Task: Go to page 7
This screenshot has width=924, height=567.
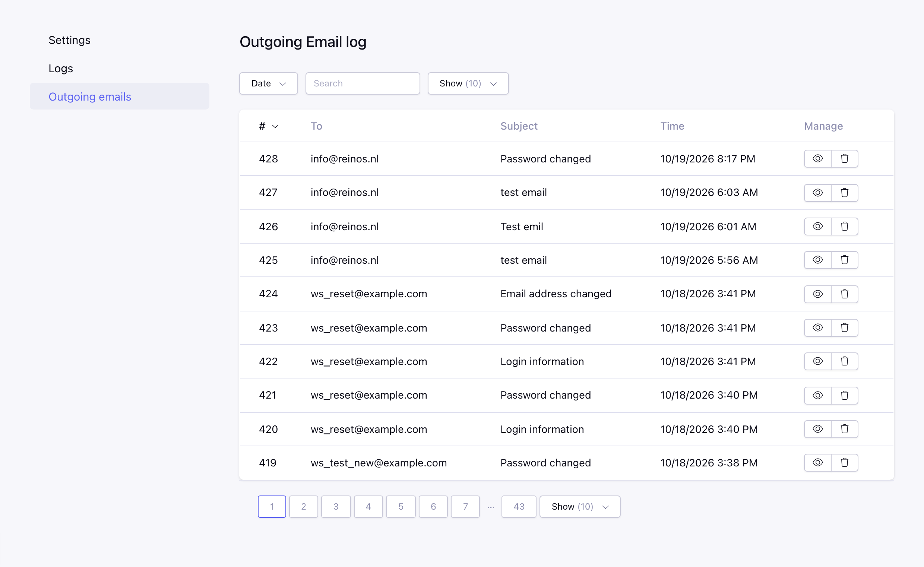Action: pyautogui.click(x=465, y=507)
